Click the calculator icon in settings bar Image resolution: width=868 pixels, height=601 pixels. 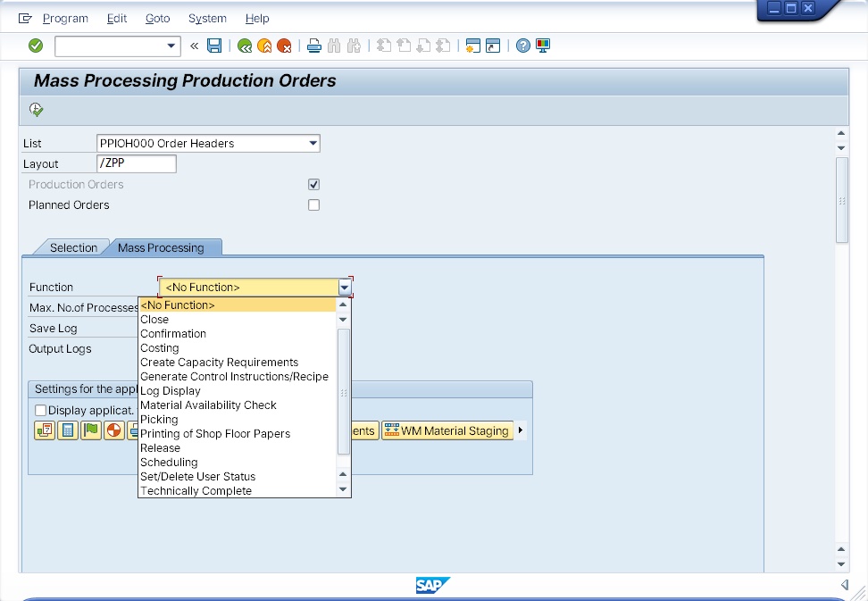[x=68, y=430]
